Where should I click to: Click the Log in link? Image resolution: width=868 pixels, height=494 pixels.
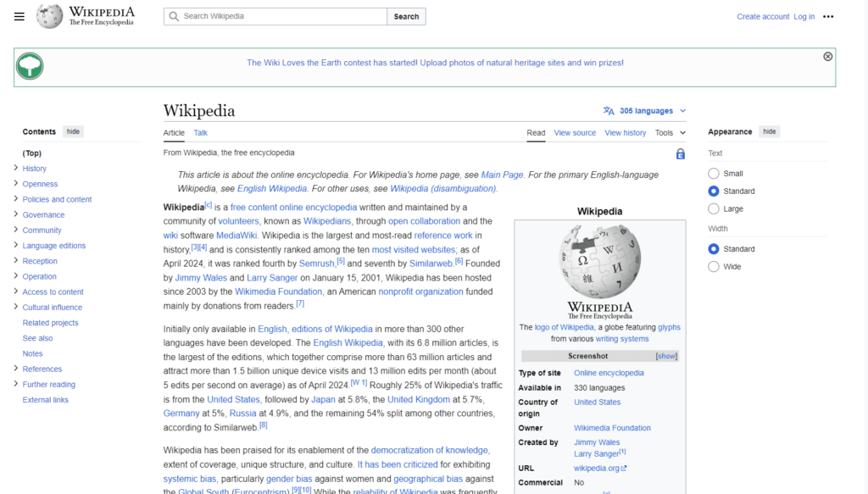coord(804,17)
